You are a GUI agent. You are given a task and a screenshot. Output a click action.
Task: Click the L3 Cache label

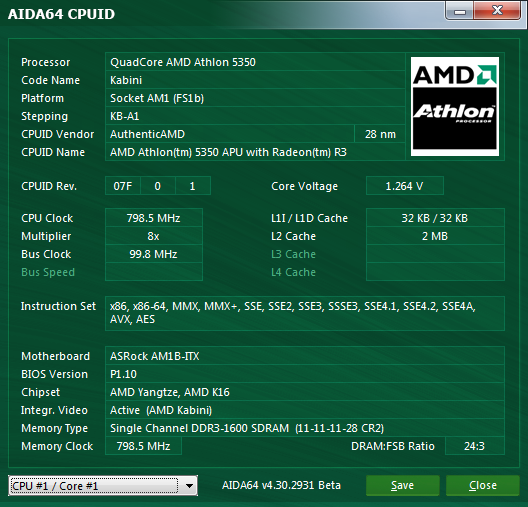293,254
